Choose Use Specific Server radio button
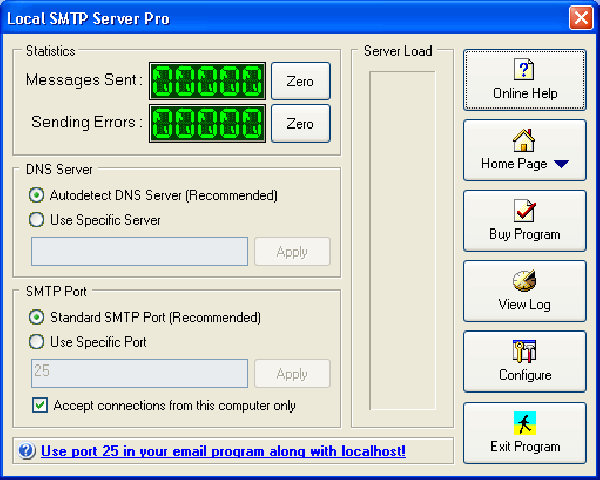 pyautogui.click(x=37, y=220)
